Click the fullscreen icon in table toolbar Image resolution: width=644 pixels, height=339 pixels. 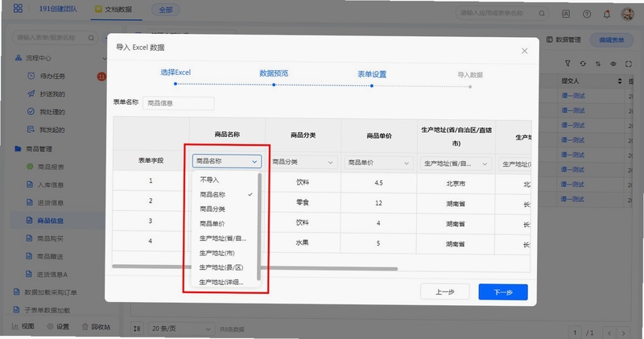tap(629, 64)
